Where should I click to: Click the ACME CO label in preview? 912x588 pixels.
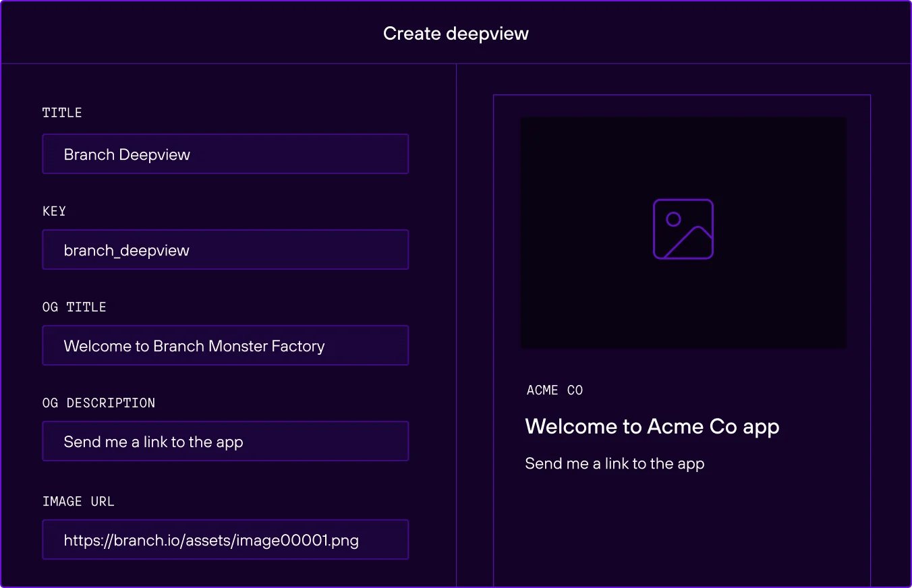point(554,390)
